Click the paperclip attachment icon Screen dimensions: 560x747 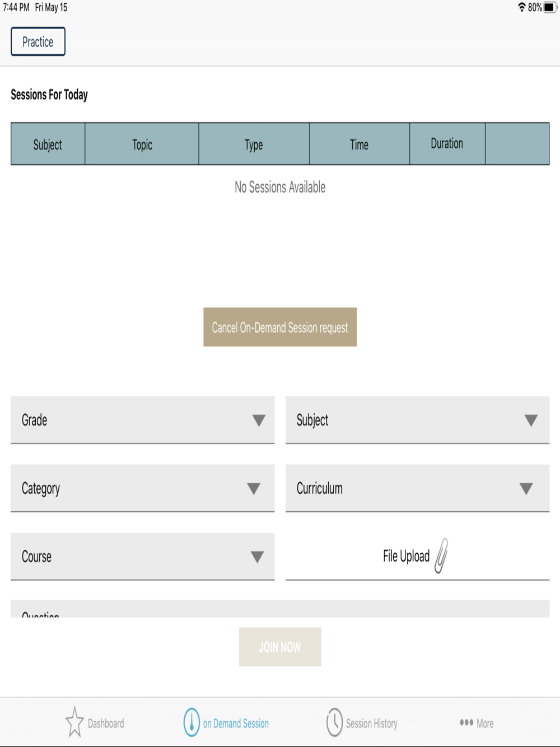(442, 555)
